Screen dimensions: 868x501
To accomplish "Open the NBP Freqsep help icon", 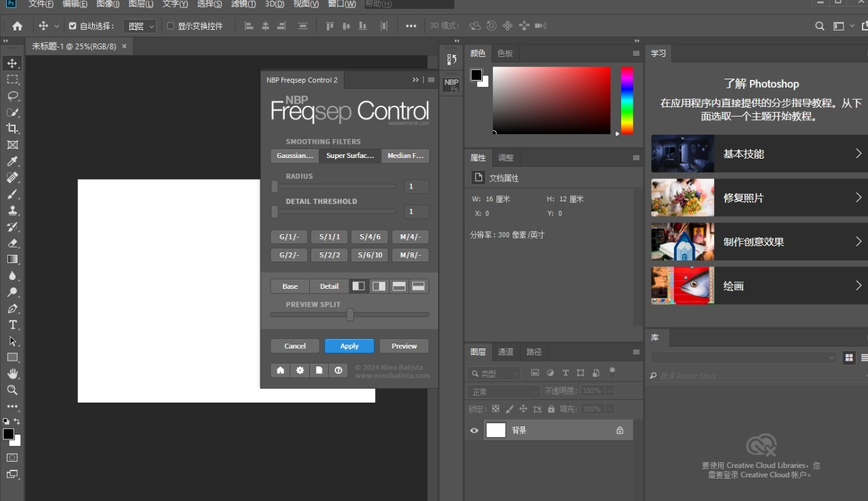I will [338, 370].
